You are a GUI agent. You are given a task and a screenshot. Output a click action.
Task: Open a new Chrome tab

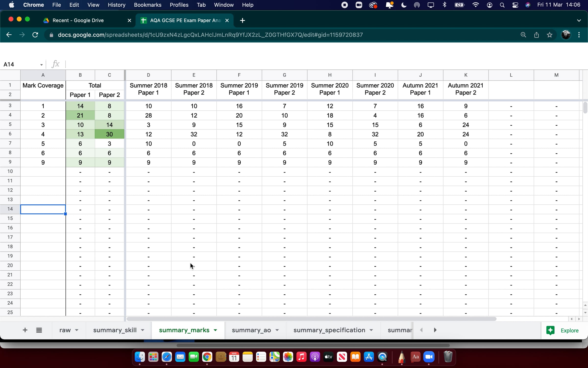pyautogui.click(x=242, y=20)
